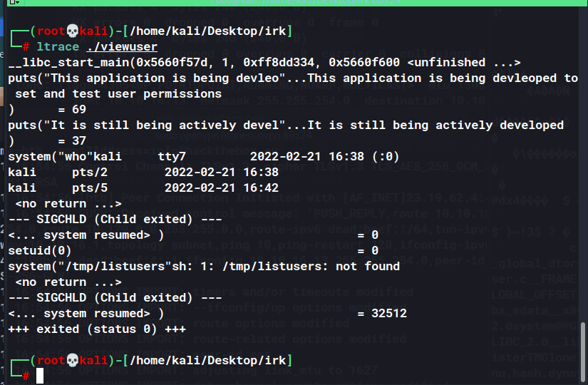
Task: Click the skull icon in the first prompt
Action: tap(73, 31)
